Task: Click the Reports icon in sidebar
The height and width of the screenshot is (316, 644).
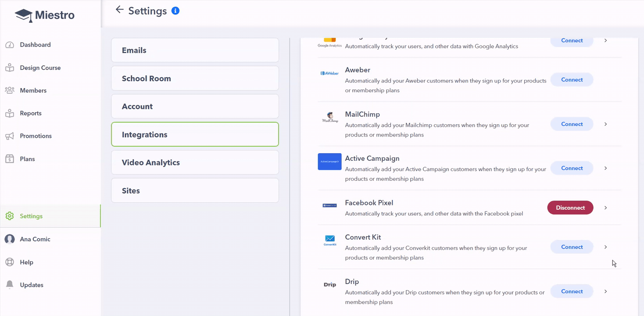Action: [x=10, y=113]
